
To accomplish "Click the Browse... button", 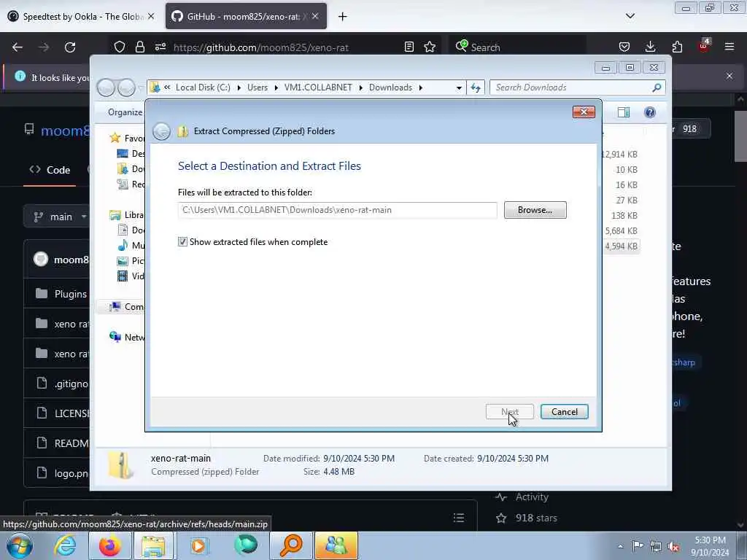I will click(535, 210).
